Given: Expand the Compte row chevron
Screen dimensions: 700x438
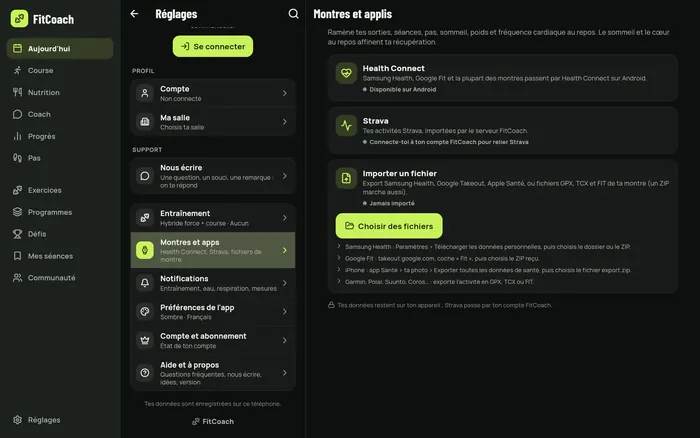Looking at the screenshot, I should click(x=284, y=93).
